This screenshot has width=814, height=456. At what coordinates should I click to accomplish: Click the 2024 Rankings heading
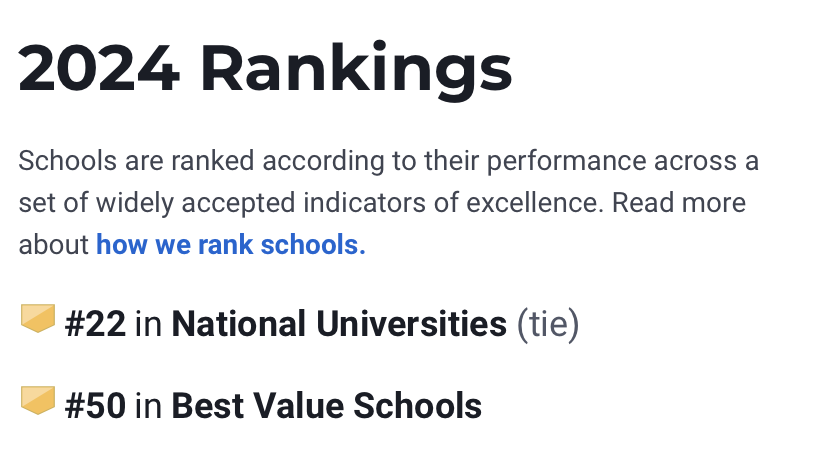pyautogui.click(x=265, y=70)
